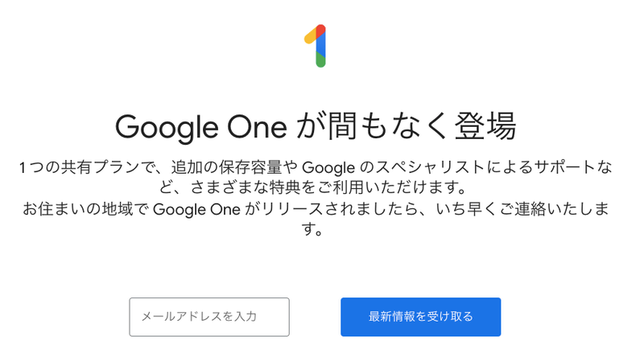The height and width of the screenshot is (361, 644).
Task: Click the green segment of the logo
Action: coord(320,60)
